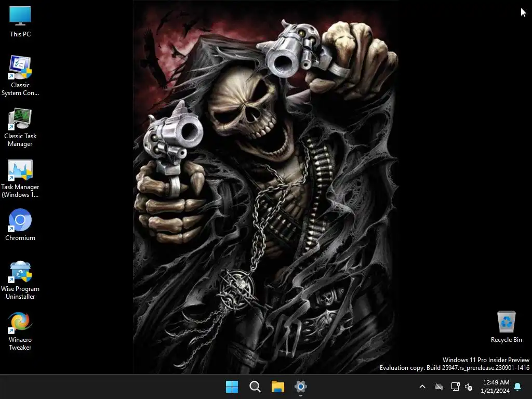Open the notification bell icon
Viewport: 532px width, 399px height.
[x=518, y=387]
